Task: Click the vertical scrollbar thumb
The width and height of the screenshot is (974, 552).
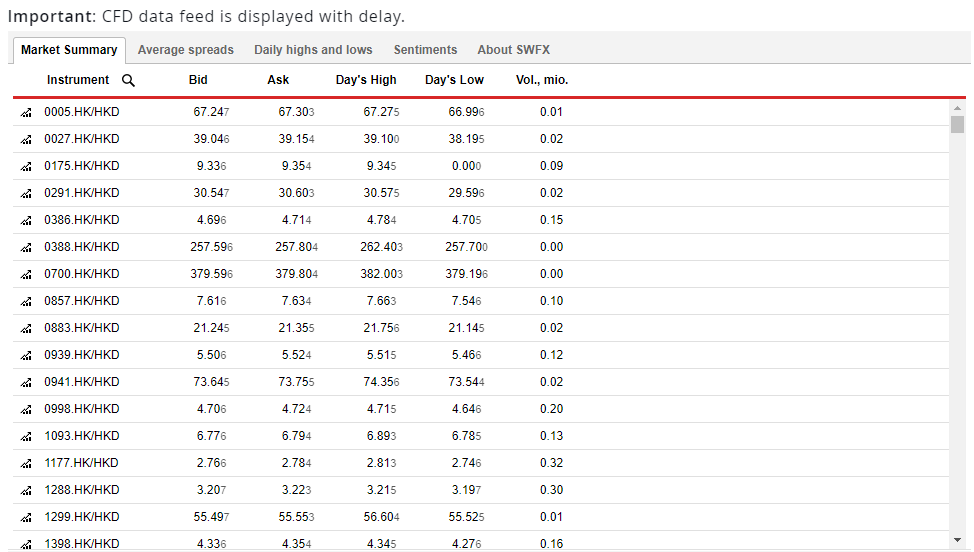Action: (958, 125)
